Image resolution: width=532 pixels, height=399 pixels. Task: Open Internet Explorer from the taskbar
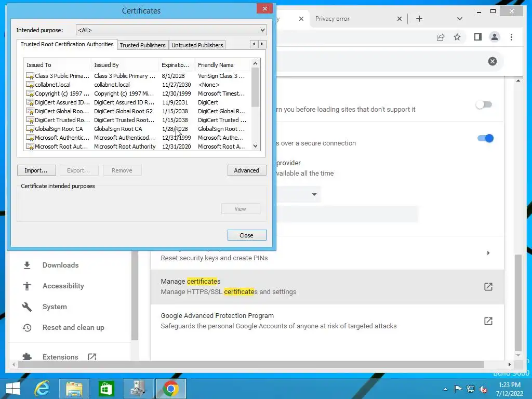pyautogui.click(x=42, y=388)
